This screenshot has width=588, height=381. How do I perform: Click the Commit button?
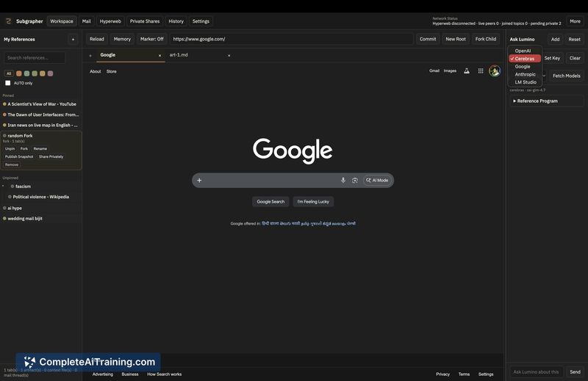click(428, 39)
